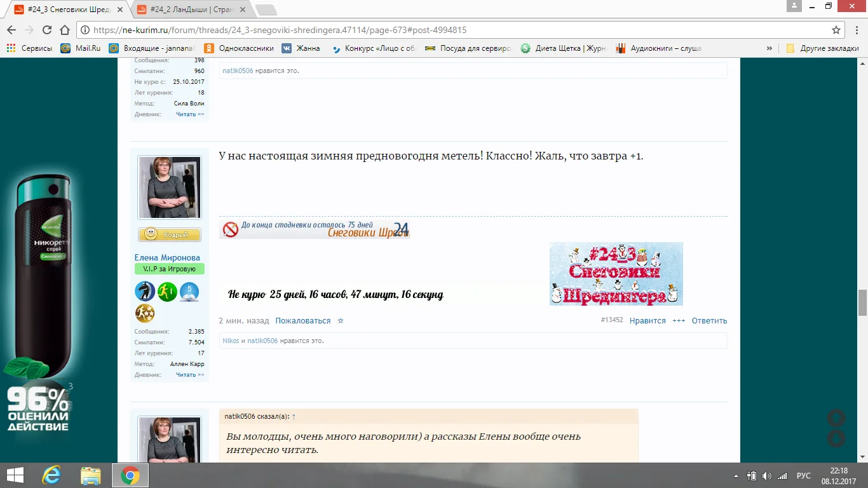This screenshot has height=488, width=868.
Task: Click the page vertical scrollbar thumb
Action: tap(862, 302)
